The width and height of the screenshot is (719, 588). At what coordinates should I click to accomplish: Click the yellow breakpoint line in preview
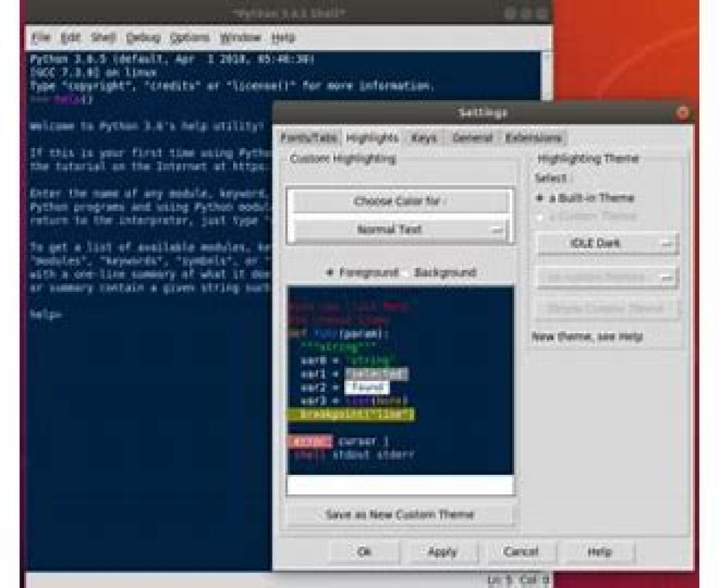(x=351, y=415)
